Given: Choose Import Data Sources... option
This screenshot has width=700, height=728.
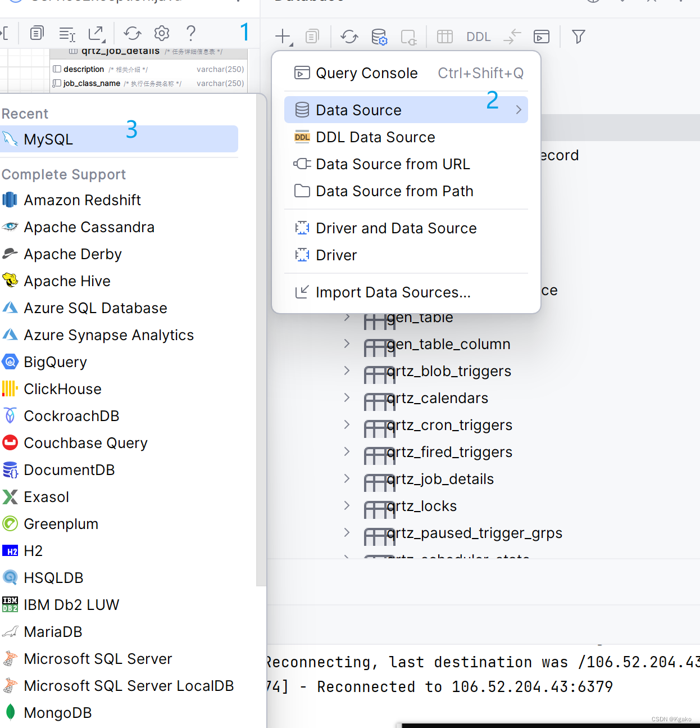Looking at the screenshot, I should point(406,292).
